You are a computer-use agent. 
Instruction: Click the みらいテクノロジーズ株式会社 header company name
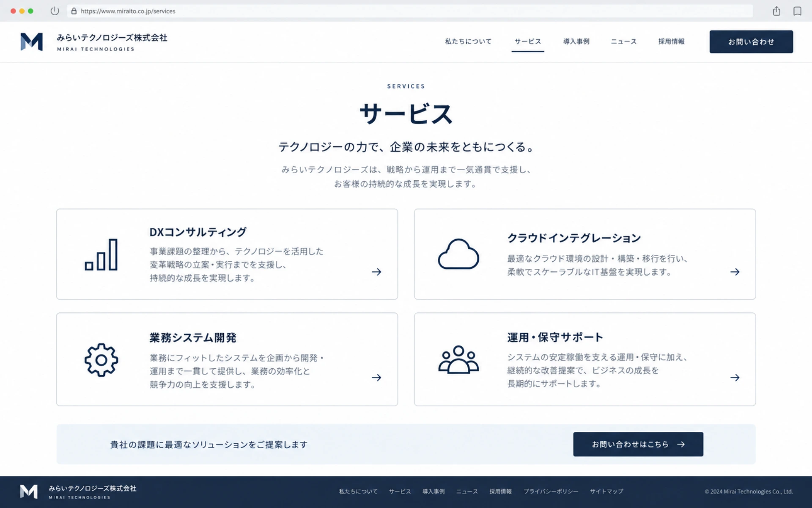[112, 38]
